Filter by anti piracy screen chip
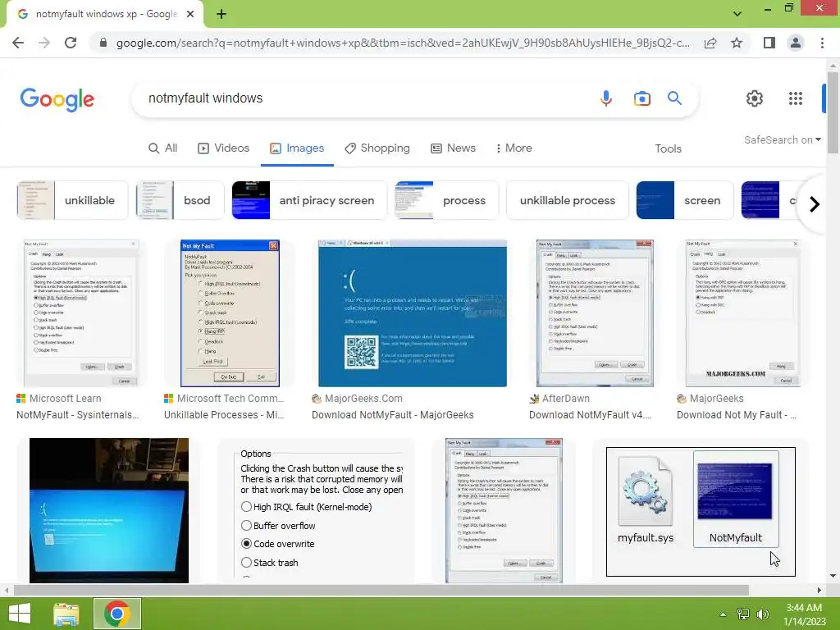This screenshot has height=630, width=840. (x=309, y=200)
